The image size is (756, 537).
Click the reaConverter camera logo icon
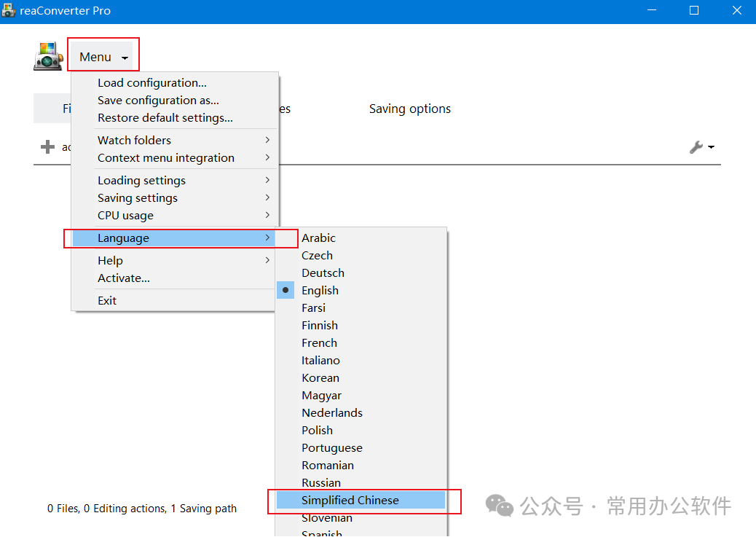pyautogui.click(x=48, y=57)
